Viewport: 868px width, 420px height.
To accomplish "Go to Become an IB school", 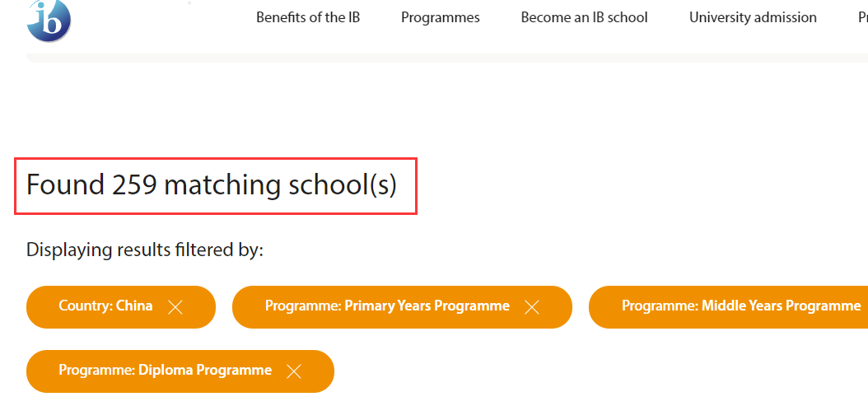I will (x=584, y=18).
